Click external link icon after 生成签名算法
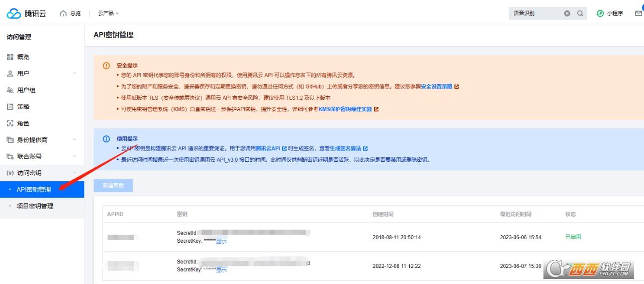This screenshot has height=284, width=644. point(365,149)
